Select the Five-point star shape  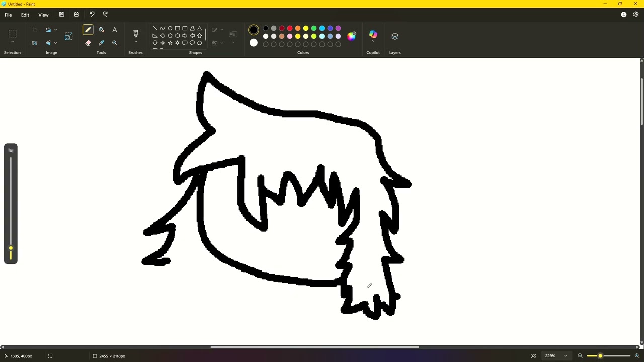tap(170, 43)
